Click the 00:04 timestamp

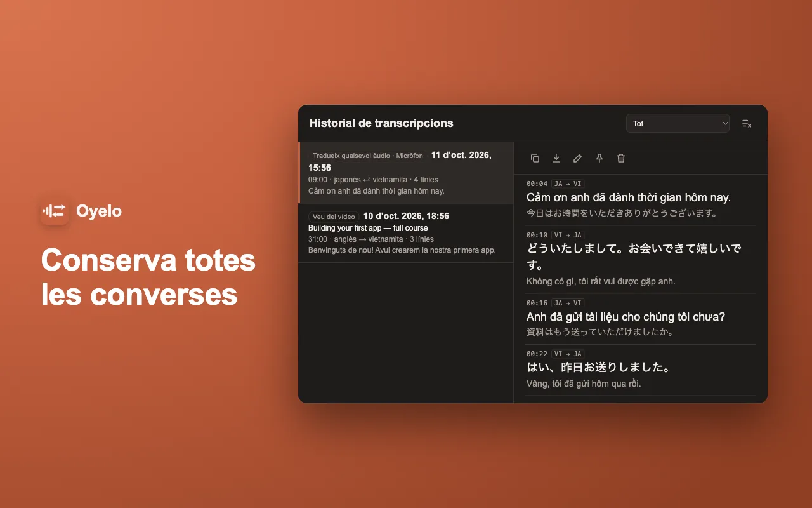pos(537,184)
